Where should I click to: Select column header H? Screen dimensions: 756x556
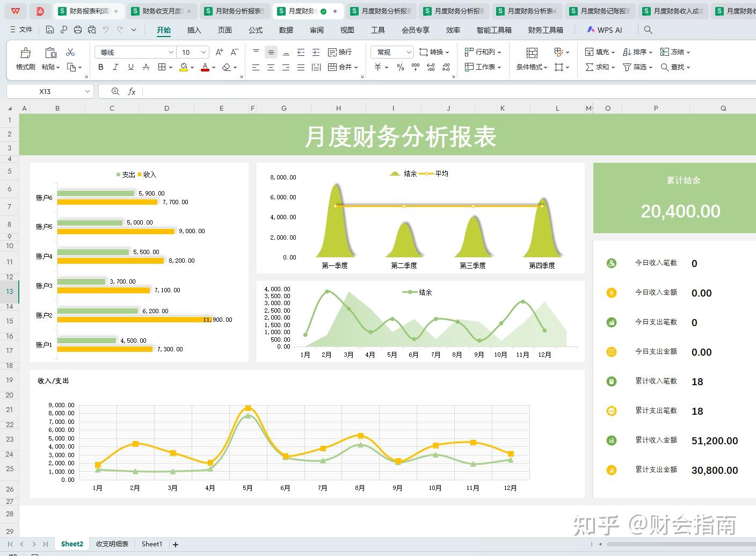click(x=338, y=108)
